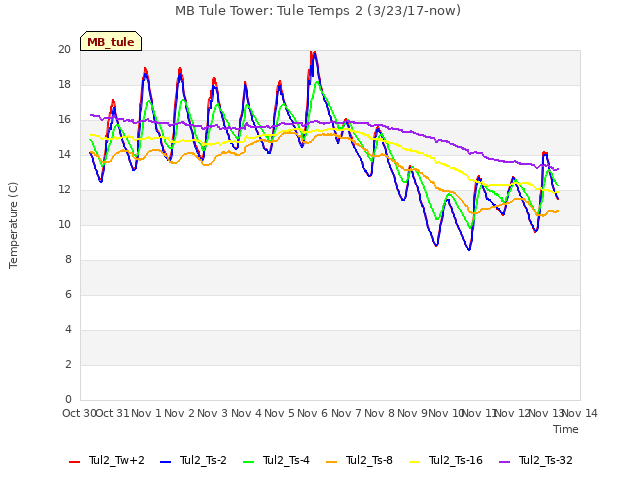The image size is (640, 480).
Task: Click the 12 y-axis tick label
Action: coord(64,190)
